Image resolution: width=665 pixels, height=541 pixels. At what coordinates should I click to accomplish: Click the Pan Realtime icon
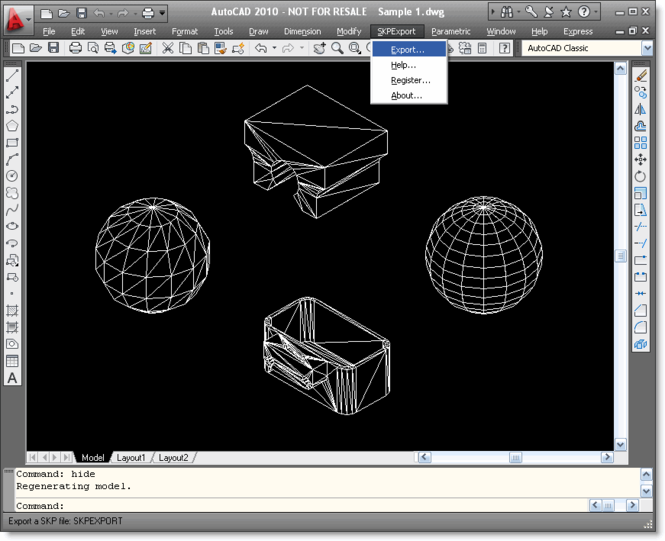click(x=319, y=48)
